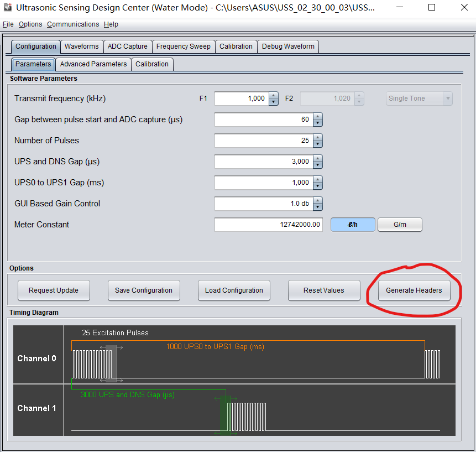Switch to the Waveforms tab

tap(81, 46)
